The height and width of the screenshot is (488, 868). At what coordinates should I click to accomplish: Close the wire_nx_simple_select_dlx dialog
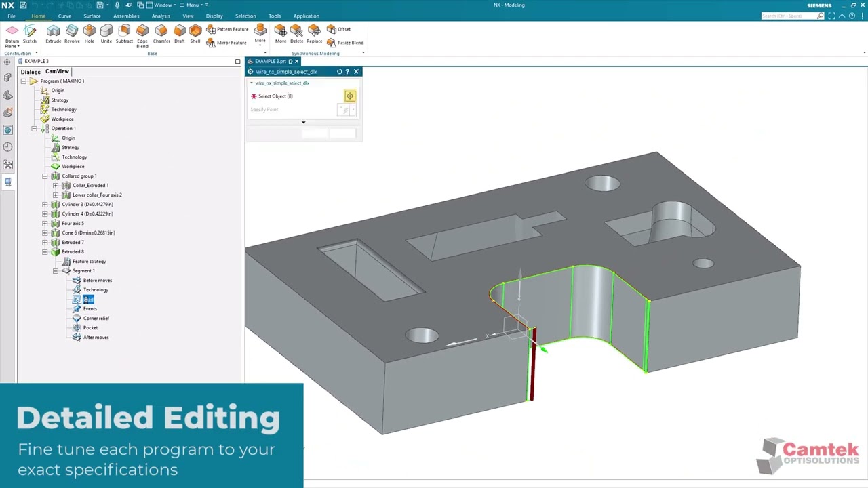(x=356, y=72)
